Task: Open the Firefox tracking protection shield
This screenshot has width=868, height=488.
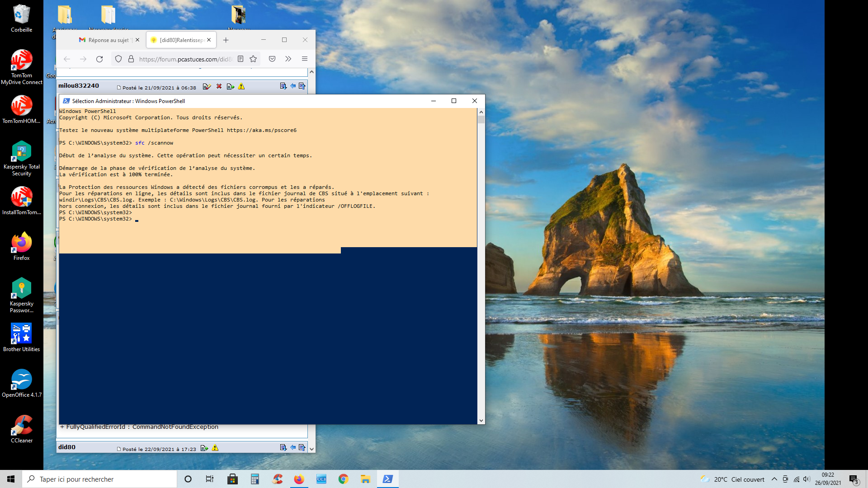Action: click(x=118, y=59)
